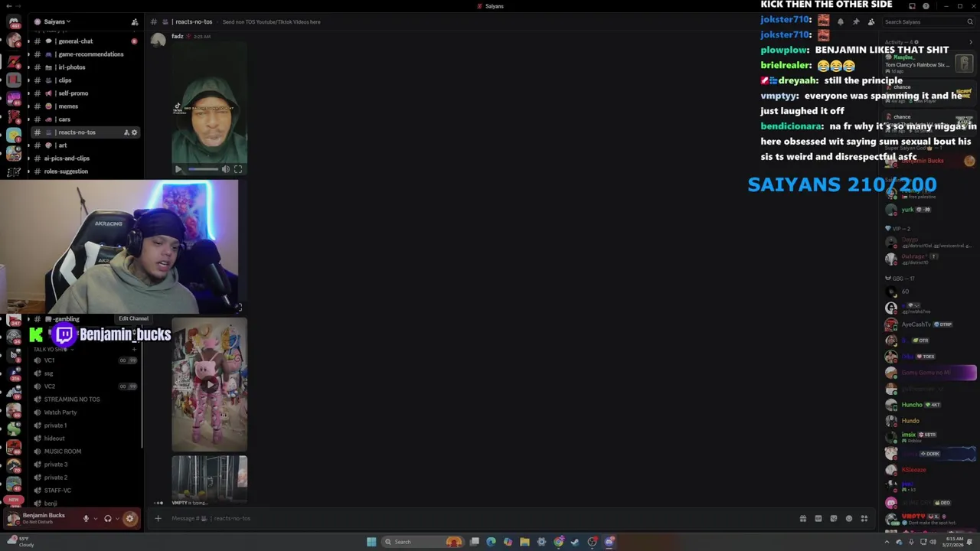Play the pink plush costume video
This screenshot has width=980, height=551.
pyautogui.click(x=210, y=385)
